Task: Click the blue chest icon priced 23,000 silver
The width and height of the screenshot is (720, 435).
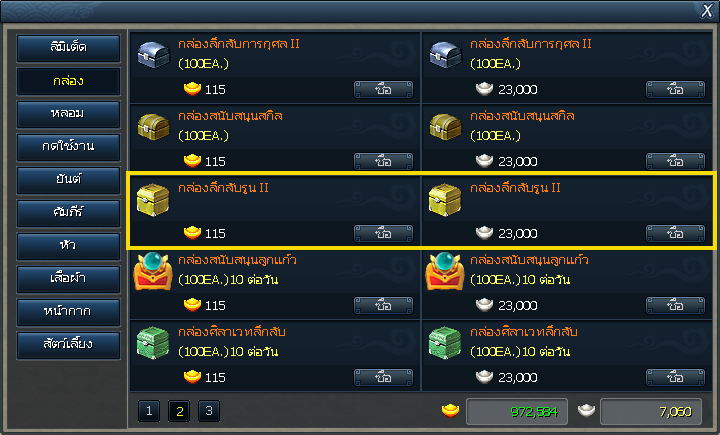Action: pos(445,55)
